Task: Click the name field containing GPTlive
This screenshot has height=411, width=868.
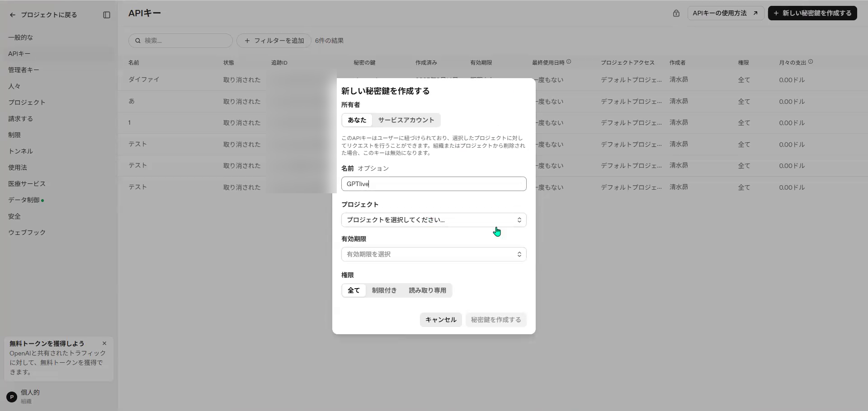Action: pos(434,184)
